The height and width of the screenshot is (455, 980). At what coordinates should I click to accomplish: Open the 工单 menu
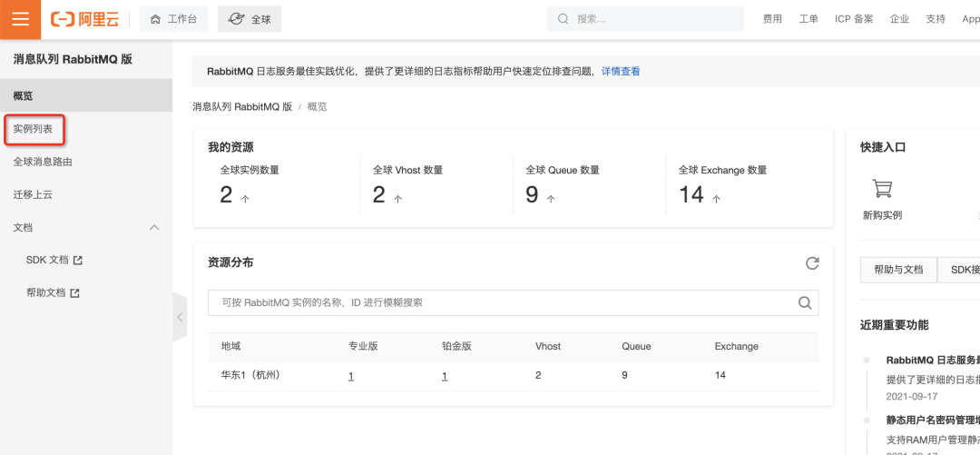click(x=808, y=19)
